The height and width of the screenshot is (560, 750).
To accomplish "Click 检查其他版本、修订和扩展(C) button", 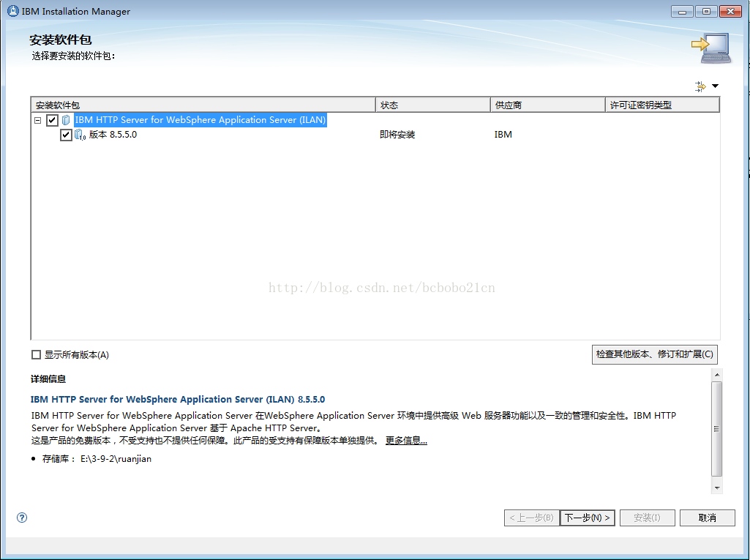I will point(654,354).
